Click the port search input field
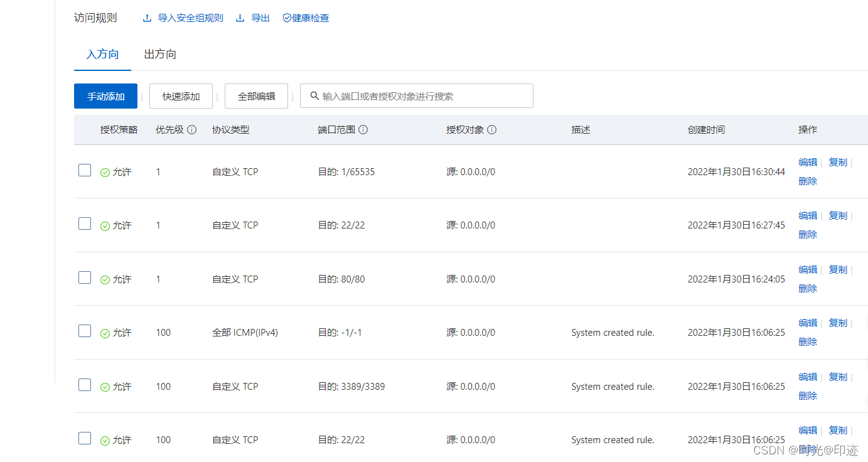This screenshot has height=462, width=868. [417, 95]
